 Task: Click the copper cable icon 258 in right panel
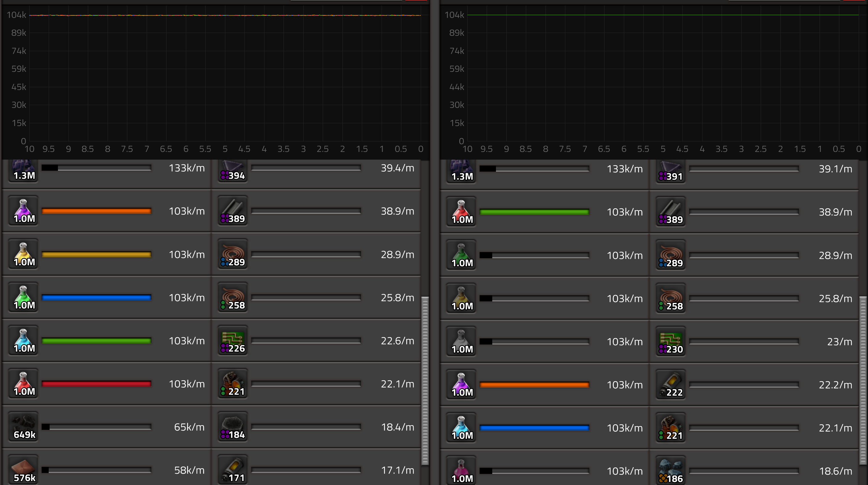671,298
